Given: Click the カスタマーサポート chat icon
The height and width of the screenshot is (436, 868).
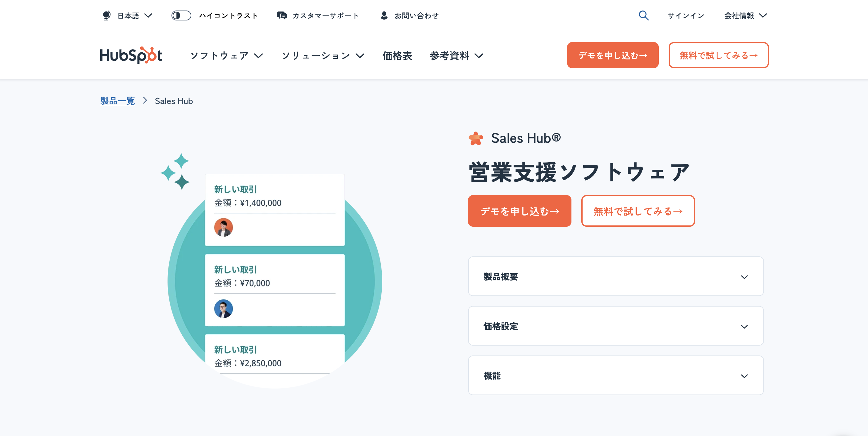Looking at the screenshot, I should (282, 15).
